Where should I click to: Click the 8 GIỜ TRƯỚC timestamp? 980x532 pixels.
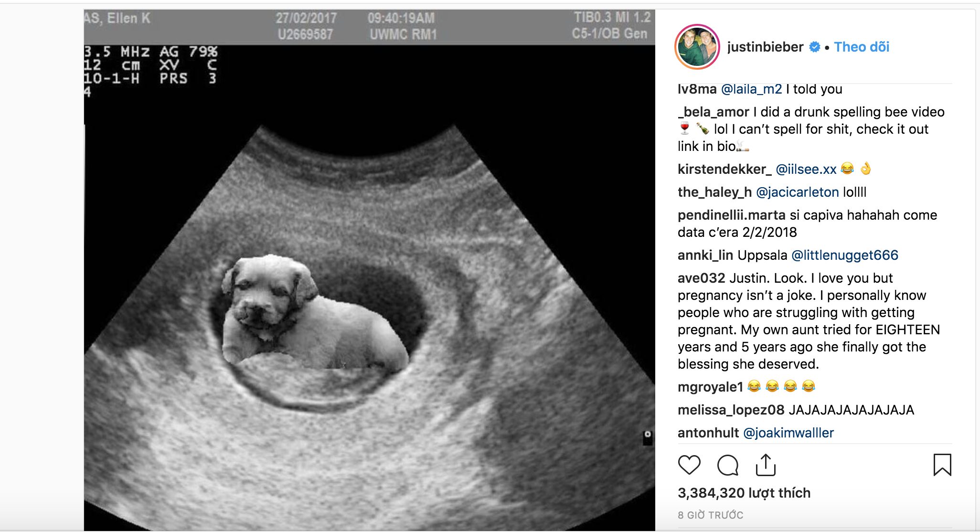(x=710, y=515)
